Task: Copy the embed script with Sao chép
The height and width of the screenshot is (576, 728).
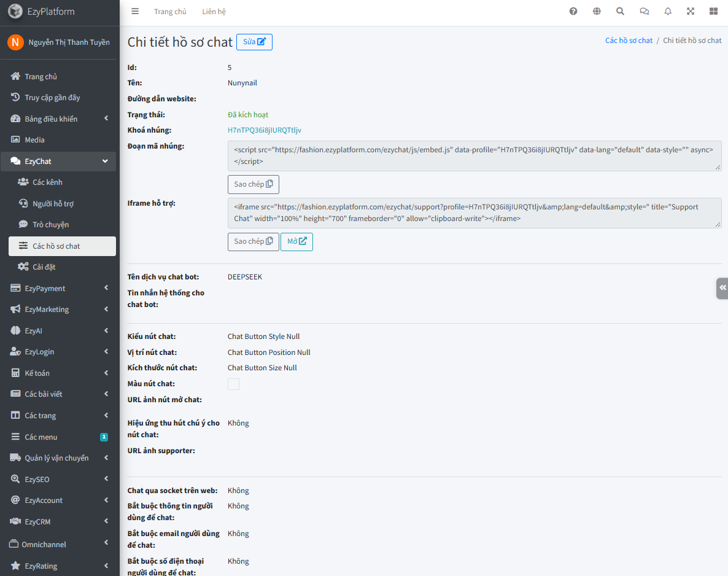Action: 254,184
